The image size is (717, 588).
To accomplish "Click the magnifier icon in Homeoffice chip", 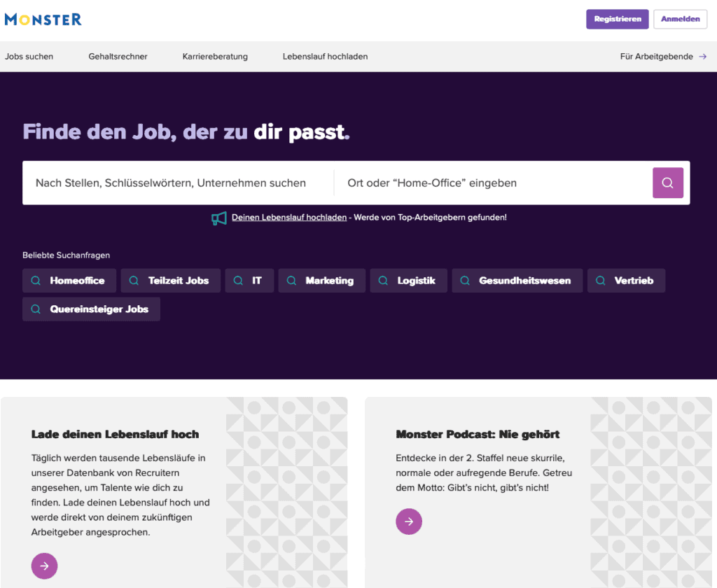I will coord(36,281).
